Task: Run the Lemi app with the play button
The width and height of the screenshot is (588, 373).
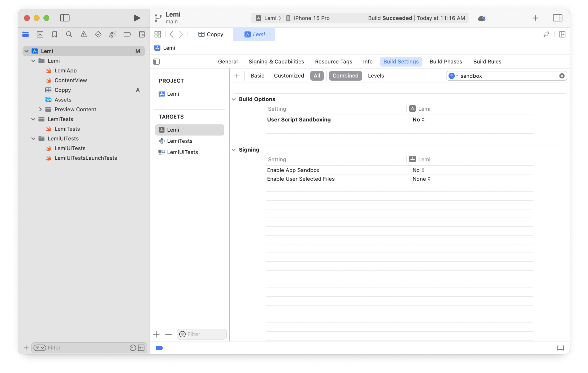Action: (137, 18)
